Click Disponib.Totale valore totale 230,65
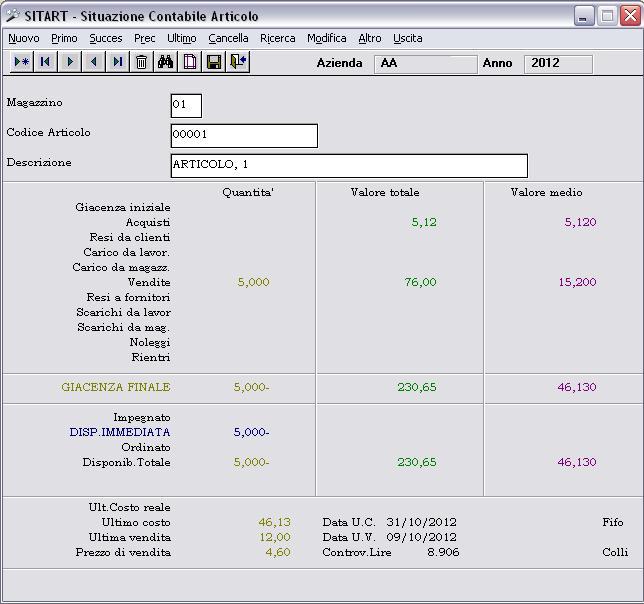This screenshot has width=644, height=604. tap(416, 462)
